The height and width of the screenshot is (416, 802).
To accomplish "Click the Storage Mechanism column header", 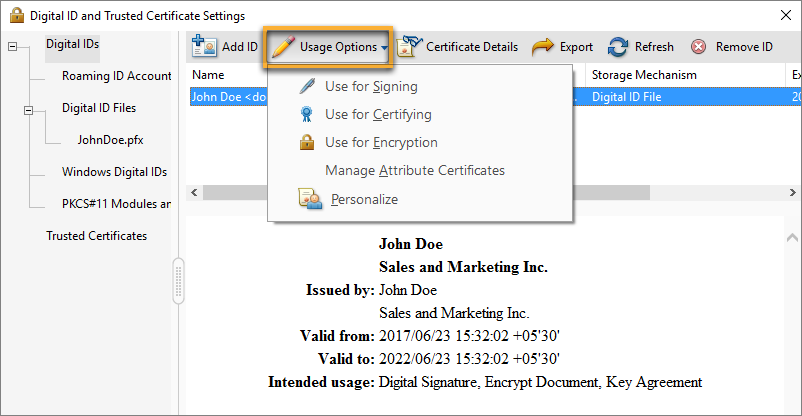I will (x=644, y=75).
